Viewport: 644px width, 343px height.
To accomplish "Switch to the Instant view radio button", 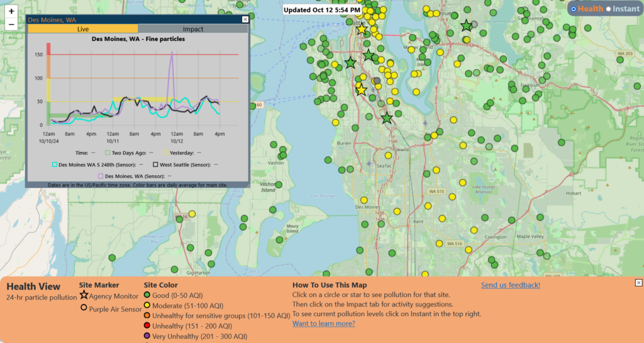I will coord(608,9).
